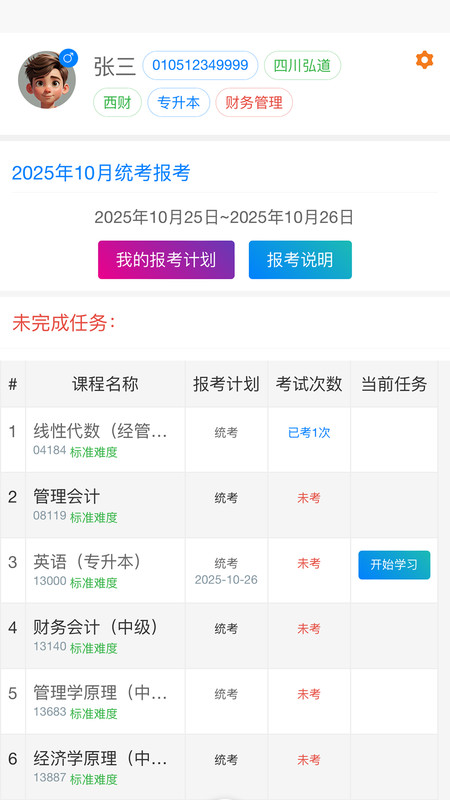Click 开始学习 for English course
The width and height of the screenshot is (450, 800).
(394, 565)
